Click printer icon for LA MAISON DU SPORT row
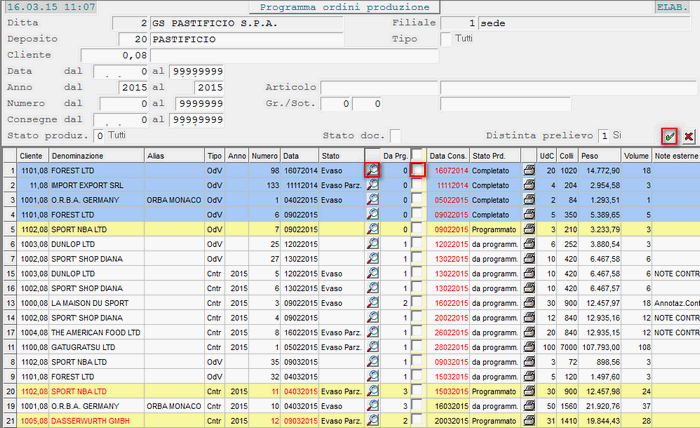700x428 pixels. pyautogui.click(x=529, y=303)
